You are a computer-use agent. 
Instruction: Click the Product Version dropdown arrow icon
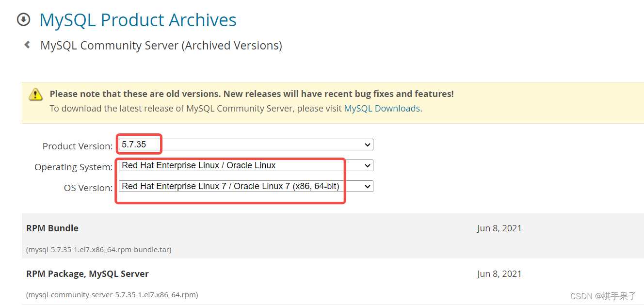pyautogui.click(x=367, y=144)
